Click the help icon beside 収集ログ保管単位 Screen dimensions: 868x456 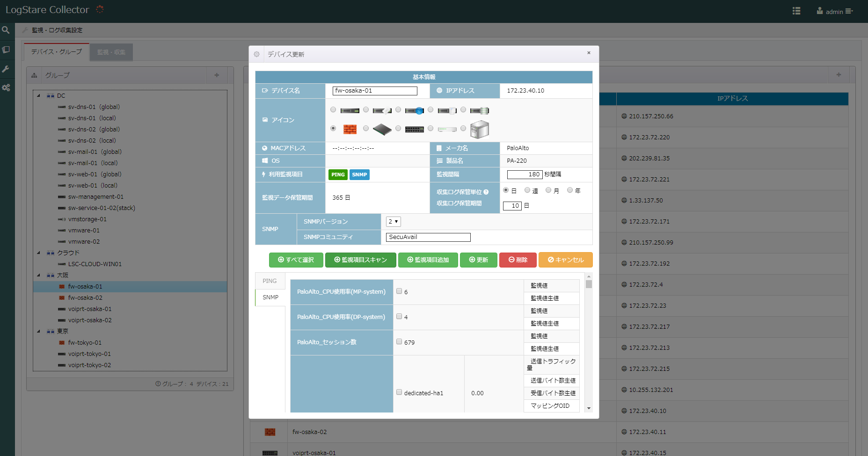[486, 192]
